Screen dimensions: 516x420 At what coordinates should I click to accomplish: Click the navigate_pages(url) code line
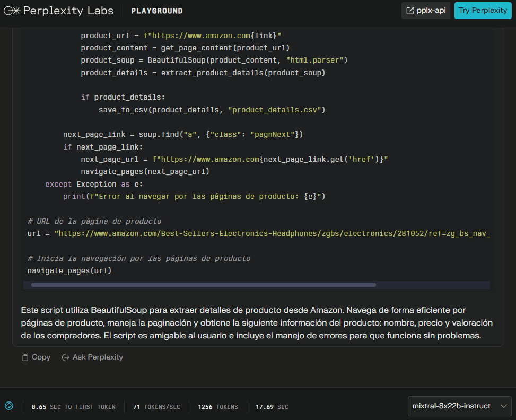[x=69, y=270]
